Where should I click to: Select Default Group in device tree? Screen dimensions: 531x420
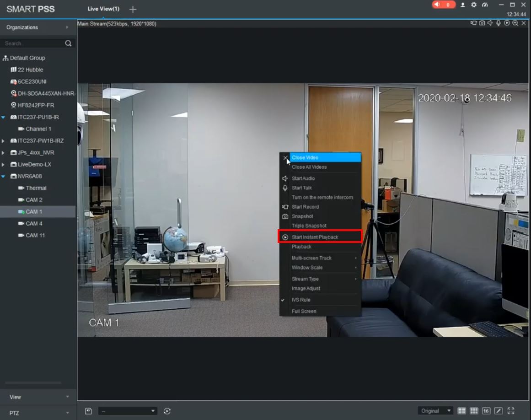click(27, 58)
